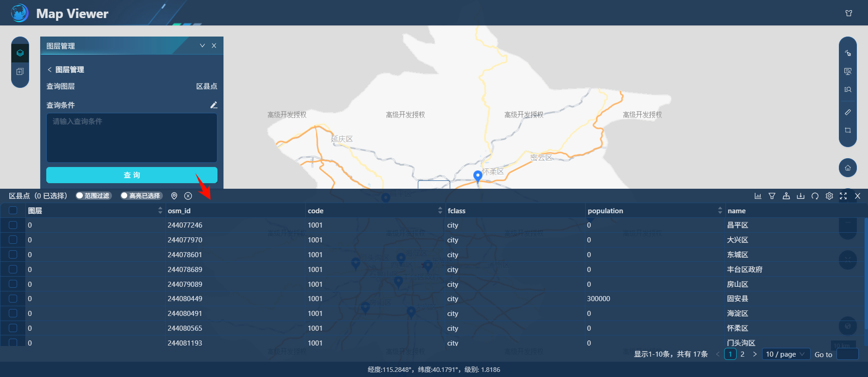Open table settings gear icon
Screen dimensions: 868x377
[829, 196]
